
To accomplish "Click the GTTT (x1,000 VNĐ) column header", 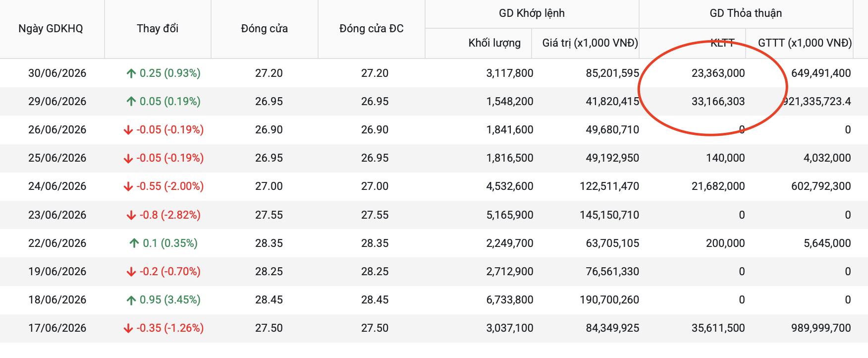I will click(805, 43).
